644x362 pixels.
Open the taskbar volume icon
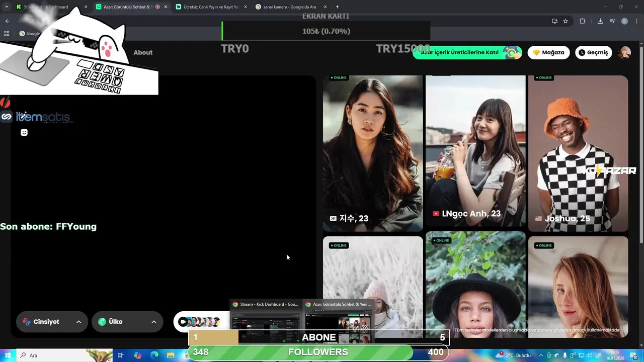[589, 355]
